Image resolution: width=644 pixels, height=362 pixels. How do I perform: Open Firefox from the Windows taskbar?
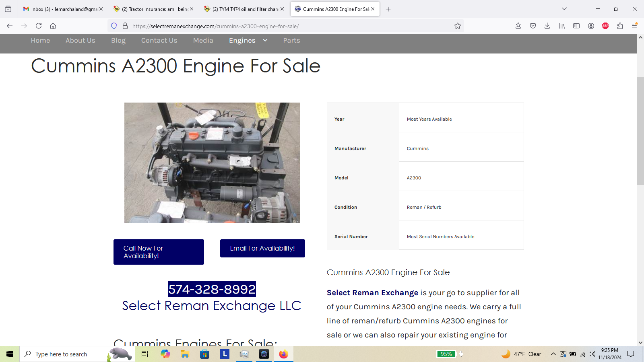pos(284,354)
